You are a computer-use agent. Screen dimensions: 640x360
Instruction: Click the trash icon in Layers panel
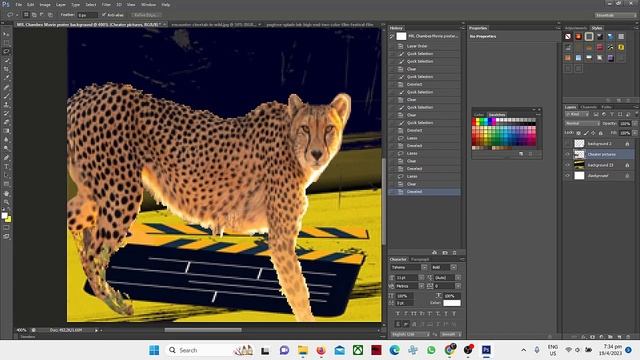coord(628,337)
